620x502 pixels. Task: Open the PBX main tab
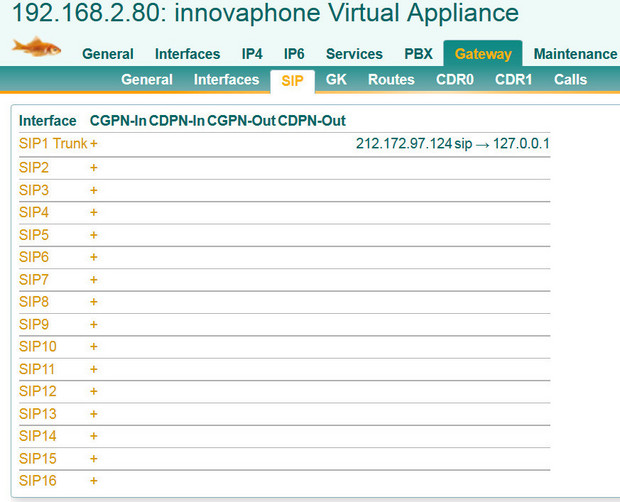point(418,54)
